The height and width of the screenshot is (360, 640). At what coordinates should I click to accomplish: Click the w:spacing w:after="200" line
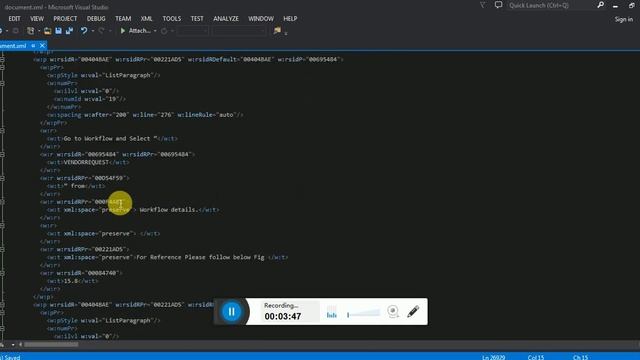145,115
